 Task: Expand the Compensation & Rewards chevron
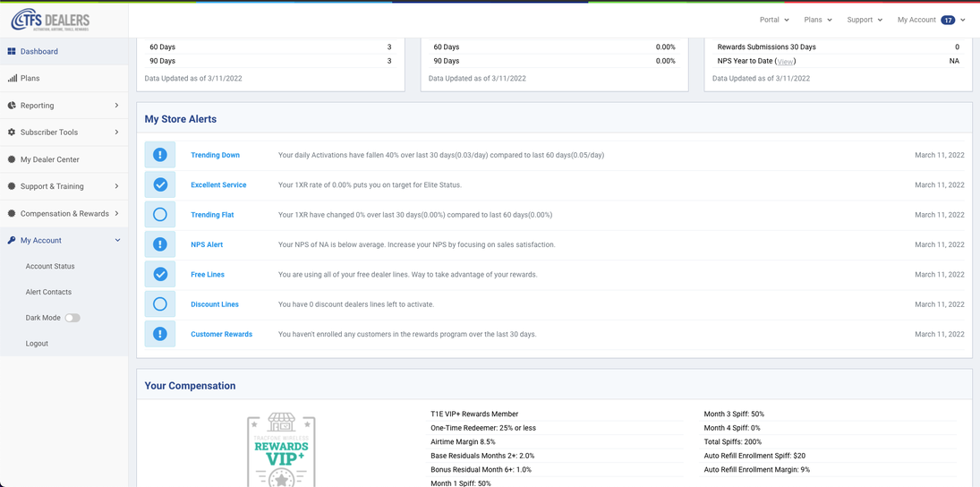(116, 213)
